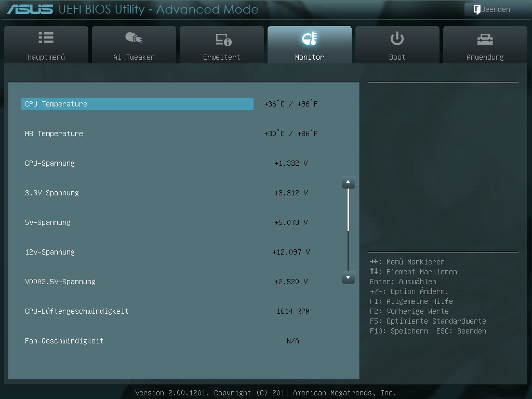Switch to the Ai Tweaker tab
The image size is (532, 399).
[134, 45]
